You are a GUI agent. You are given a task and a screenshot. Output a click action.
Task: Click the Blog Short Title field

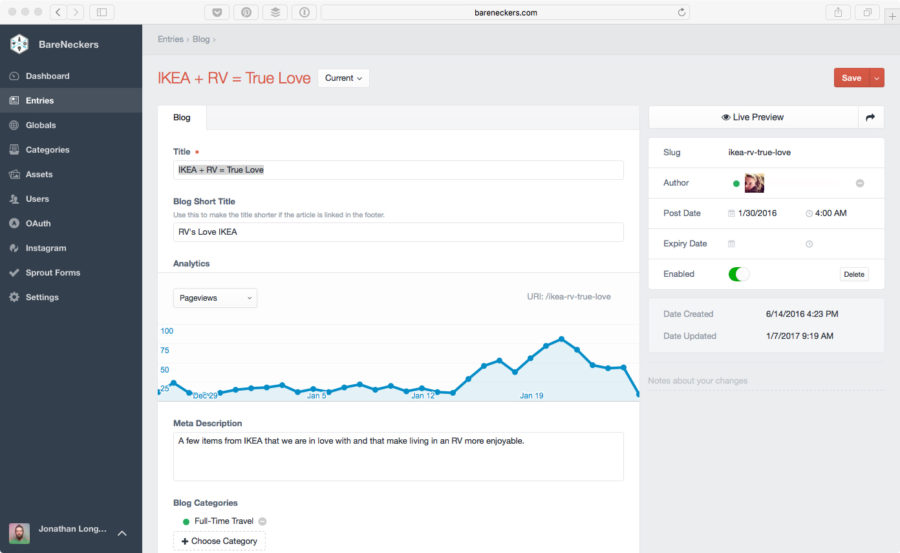pyautogui.click(x=398, y=232)
